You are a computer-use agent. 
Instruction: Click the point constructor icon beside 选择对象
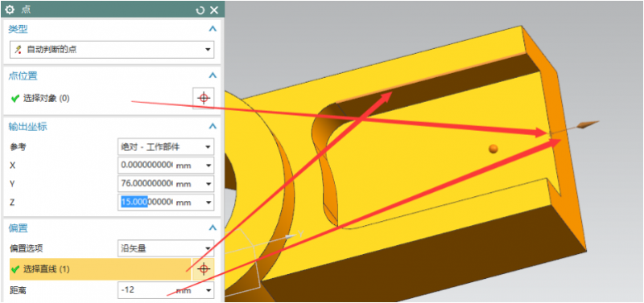point(204,98)
